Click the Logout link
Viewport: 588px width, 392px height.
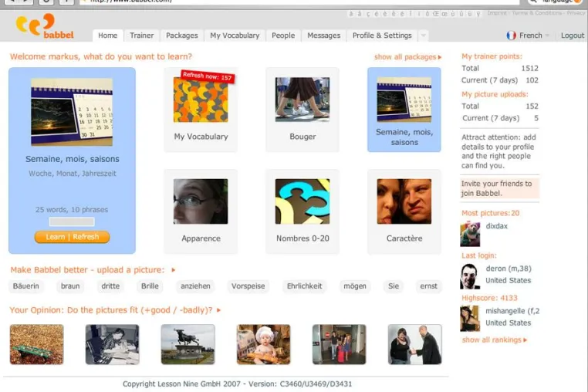click(x=573, y=35)
